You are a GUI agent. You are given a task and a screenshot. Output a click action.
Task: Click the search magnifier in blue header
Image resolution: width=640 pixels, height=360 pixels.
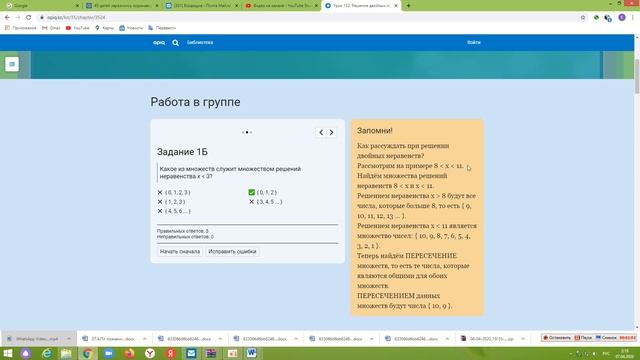click(176, 42)
